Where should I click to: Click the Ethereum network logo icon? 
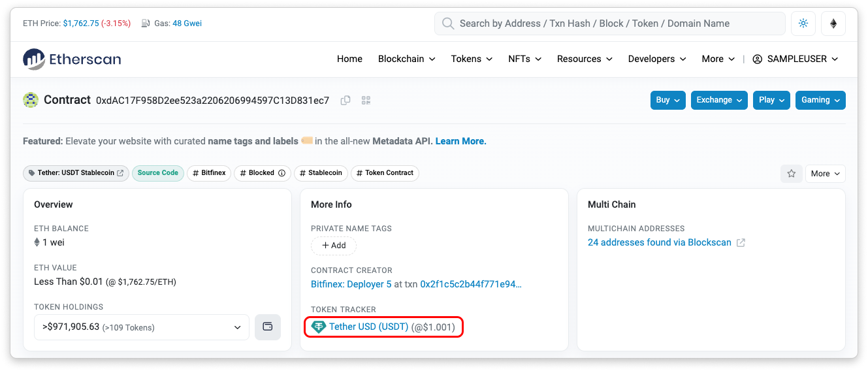click(833, 24)
